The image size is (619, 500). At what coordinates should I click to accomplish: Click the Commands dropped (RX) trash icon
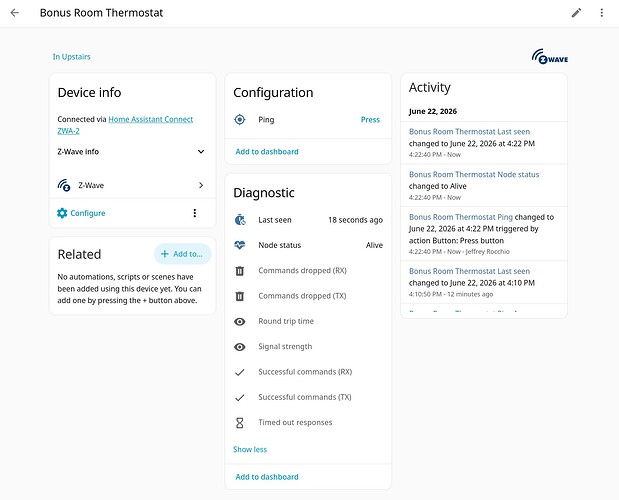[240, 271]
